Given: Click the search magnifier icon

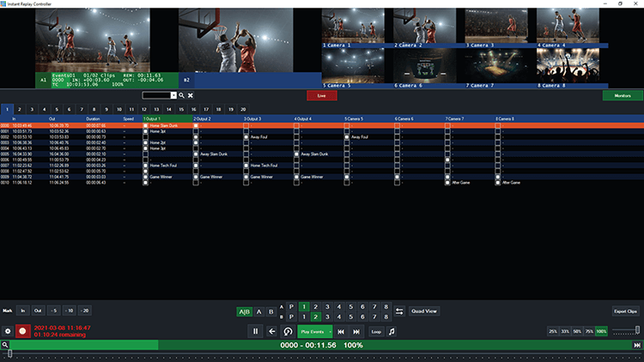Looking at the screenshot, I should tap(182, 95).
